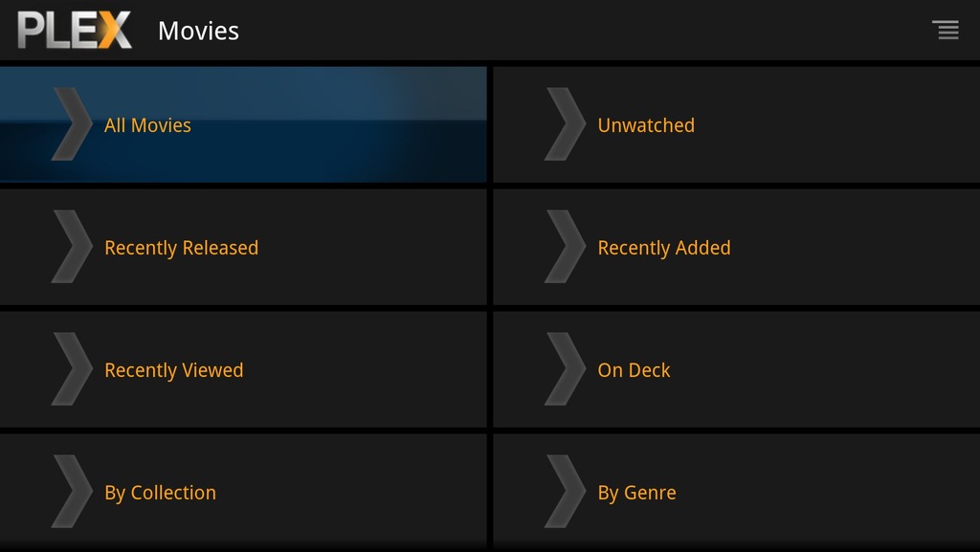Image resolution: width=980 pixels, height=552 pixels.
Task: Expand the By Collection chevron
Action: (x=72, y=492)
